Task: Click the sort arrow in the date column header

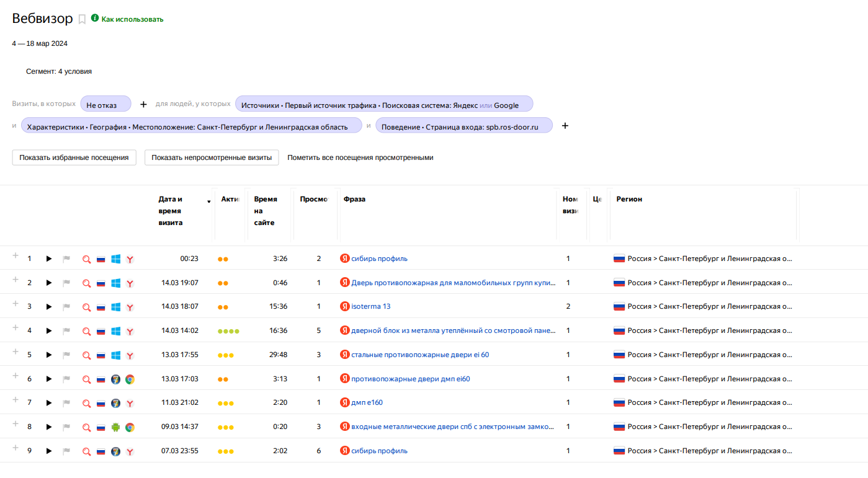Action: point(208,201)
